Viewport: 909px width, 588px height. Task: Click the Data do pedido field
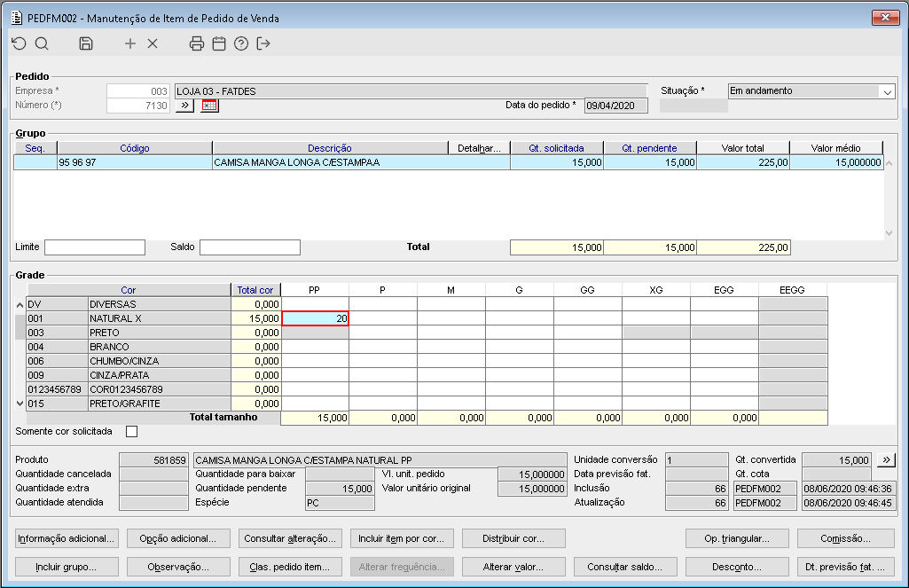click(616, 106)
